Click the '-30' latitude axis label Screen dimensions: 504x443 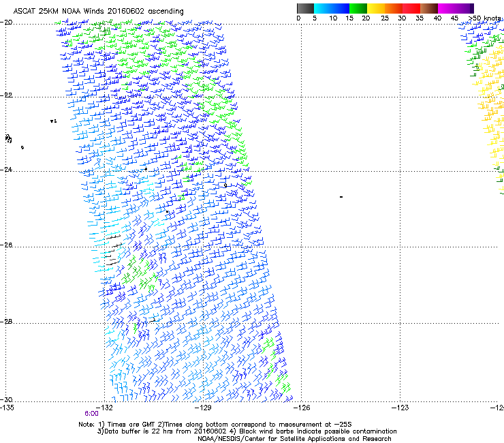pyautogui.click(x=6, y=399)
